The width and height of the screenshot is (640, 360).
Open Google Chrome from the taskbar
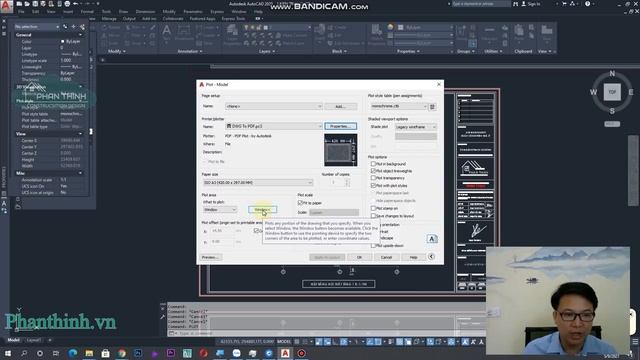pyautogui.click(x=122, y=353)
